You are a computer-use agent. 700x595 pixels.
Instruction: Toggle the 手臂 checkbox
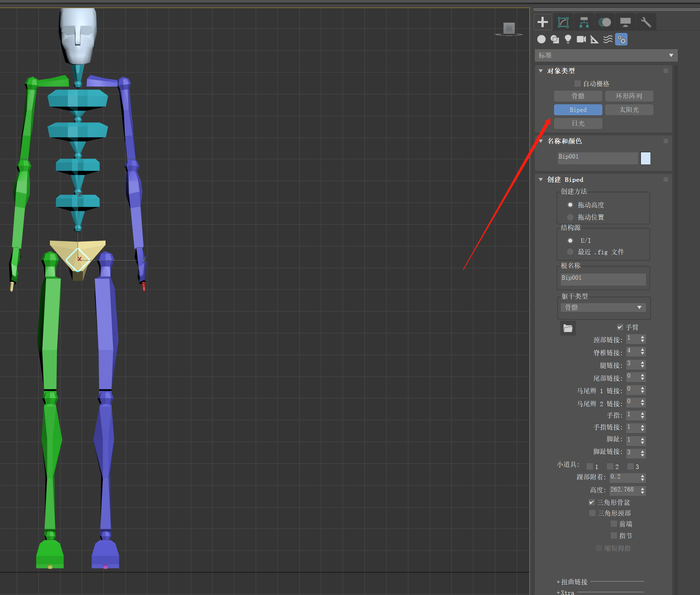tap(620, 327)
